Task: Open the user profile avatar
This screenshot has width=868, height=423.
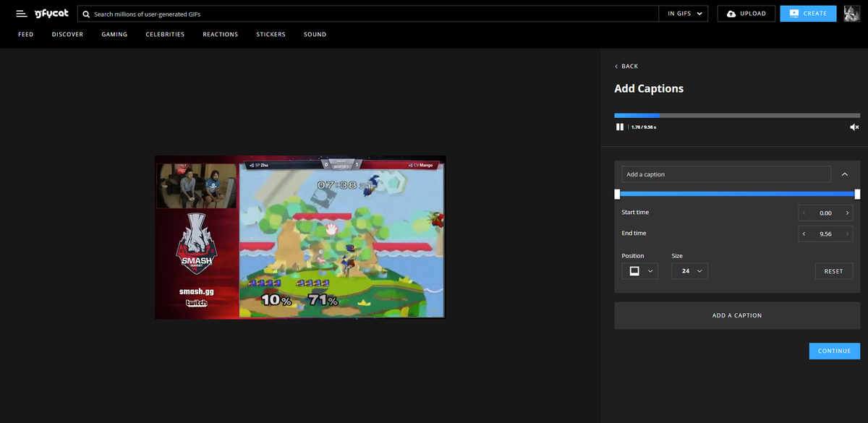Action: pos(852,13)
